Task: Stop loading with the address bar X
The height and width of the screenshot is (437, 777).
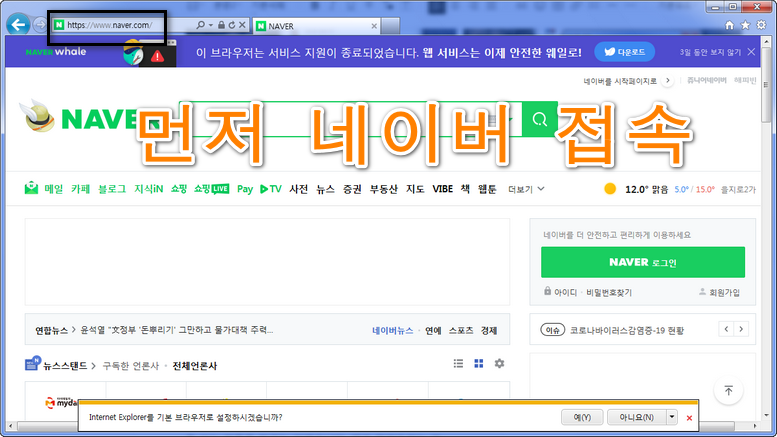Action: tap(242, 25)
